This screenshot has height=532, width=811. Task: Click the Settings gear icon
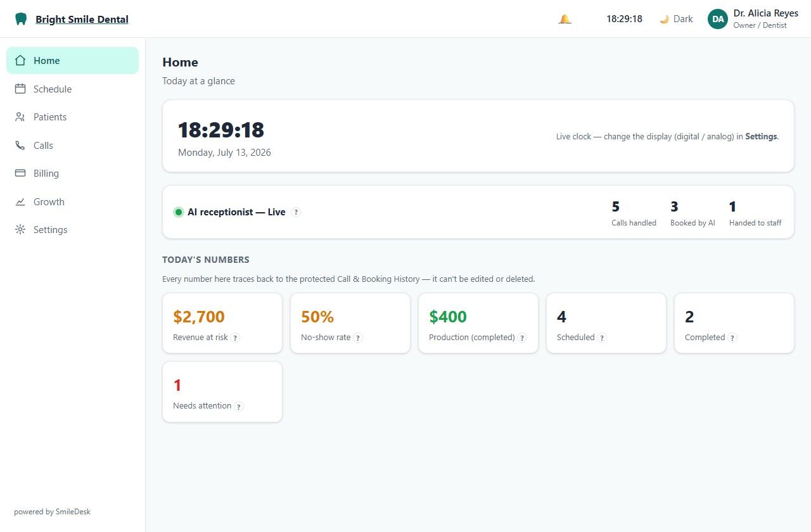(x=20, y=230)
